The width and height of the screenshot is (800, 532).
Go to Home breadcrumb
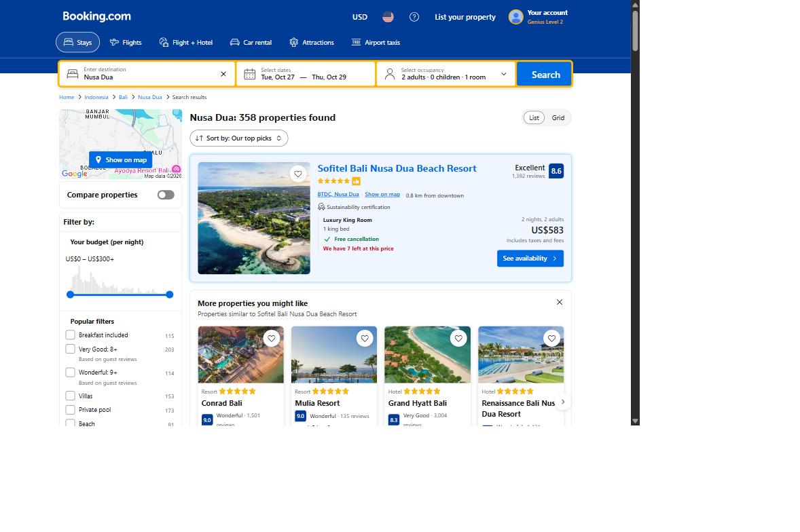coord(67,97)
